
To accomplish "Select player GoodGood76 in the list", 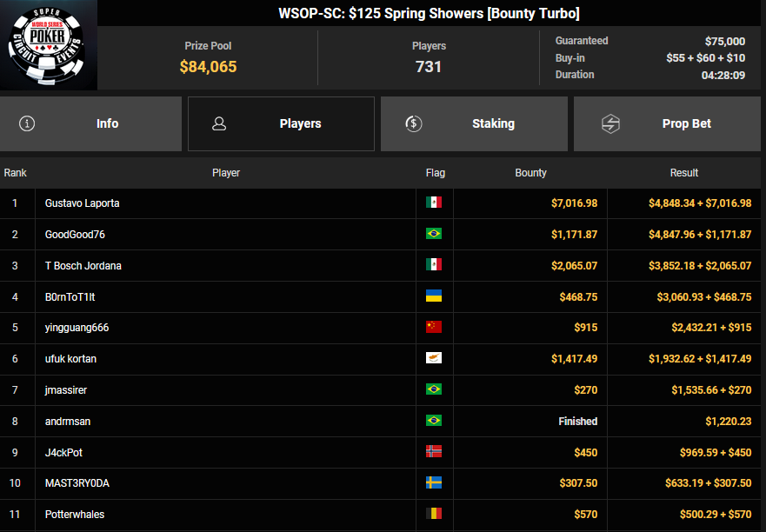I will coord(75,235).
